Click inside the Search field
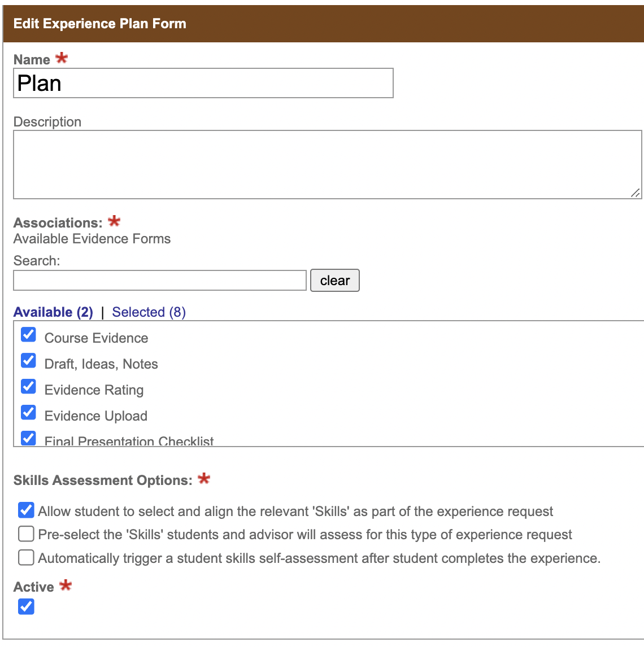644x647 pixels. click(159, 280)
